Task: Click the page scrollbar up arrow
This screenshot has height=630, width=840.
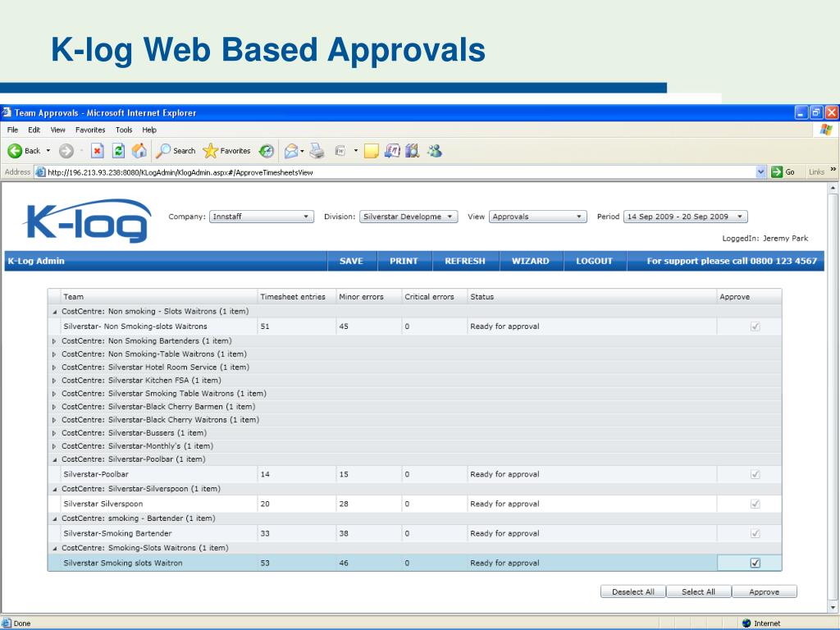Action: (x=833, y=188)
